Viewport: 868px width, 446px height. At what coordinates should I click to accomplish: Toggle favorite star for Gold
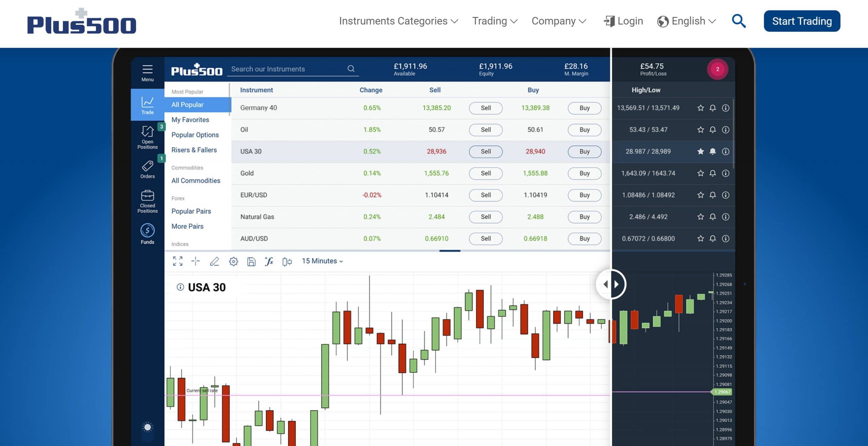click(x=701, y=173)
